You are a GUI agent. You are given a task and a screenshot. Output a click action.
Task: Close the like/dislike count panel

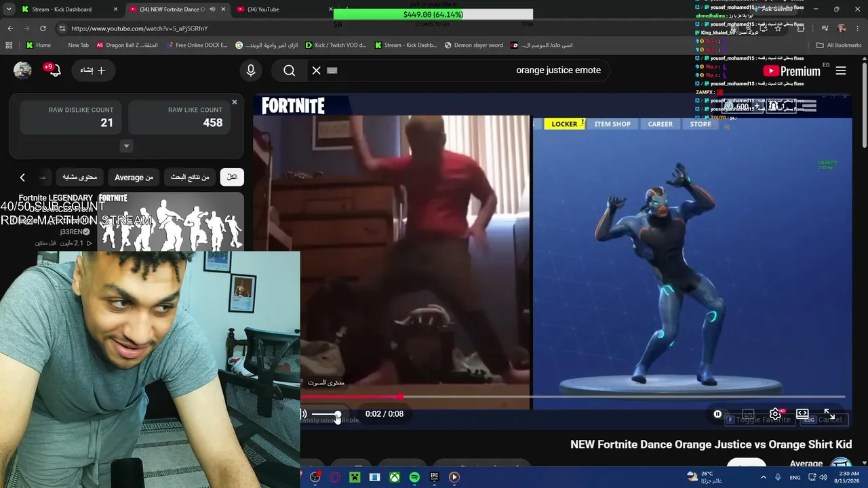pos(235,102)
